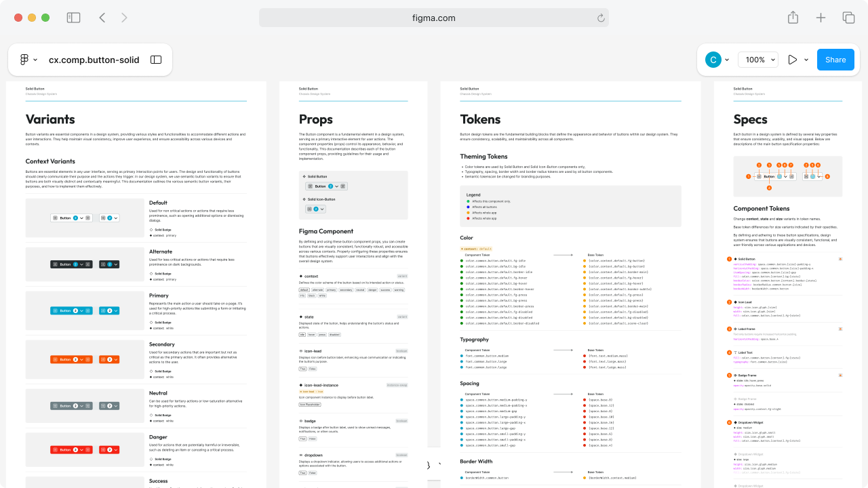
Task: Select the 'Specs' page heading
Action: pos(751,119)
